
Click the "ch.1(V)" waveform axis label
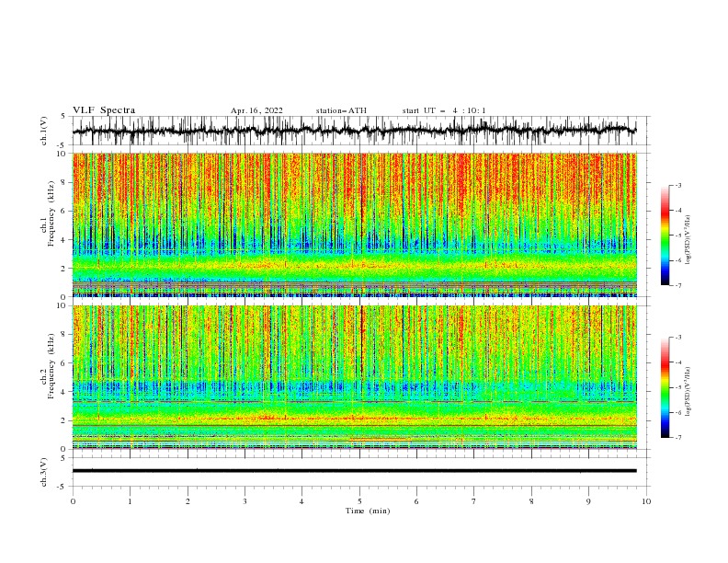(x=44, y=131)
